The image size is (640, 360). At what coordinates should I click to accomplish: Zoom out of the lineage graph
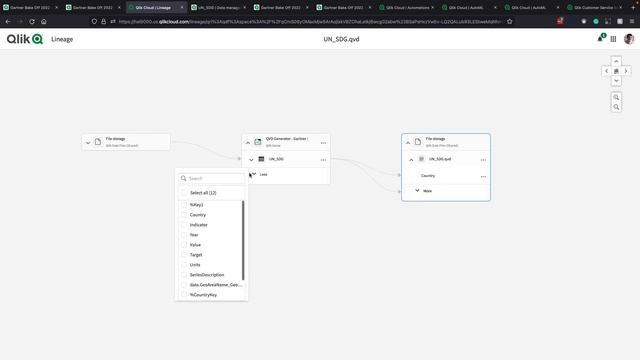tap(616, 107)
